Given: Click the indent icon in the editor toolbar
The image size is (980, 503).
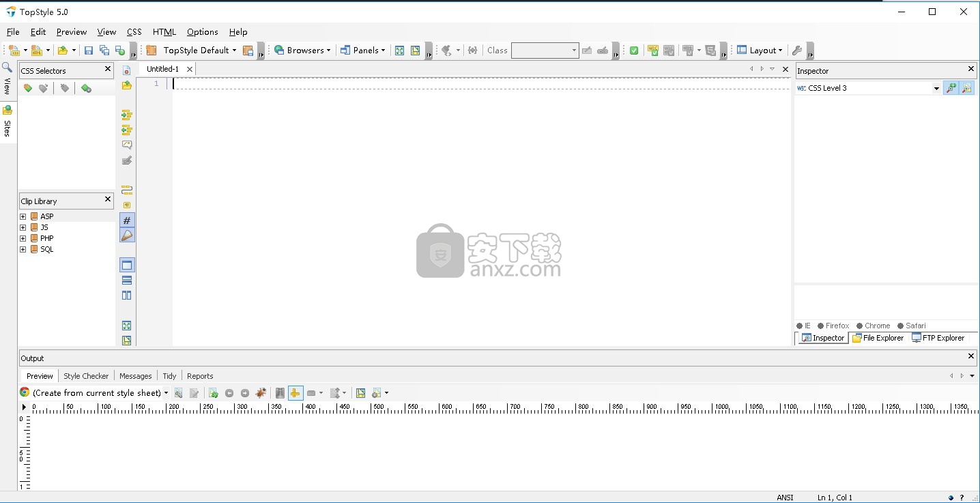Looking at the screenshot, I should click(126, 115).
